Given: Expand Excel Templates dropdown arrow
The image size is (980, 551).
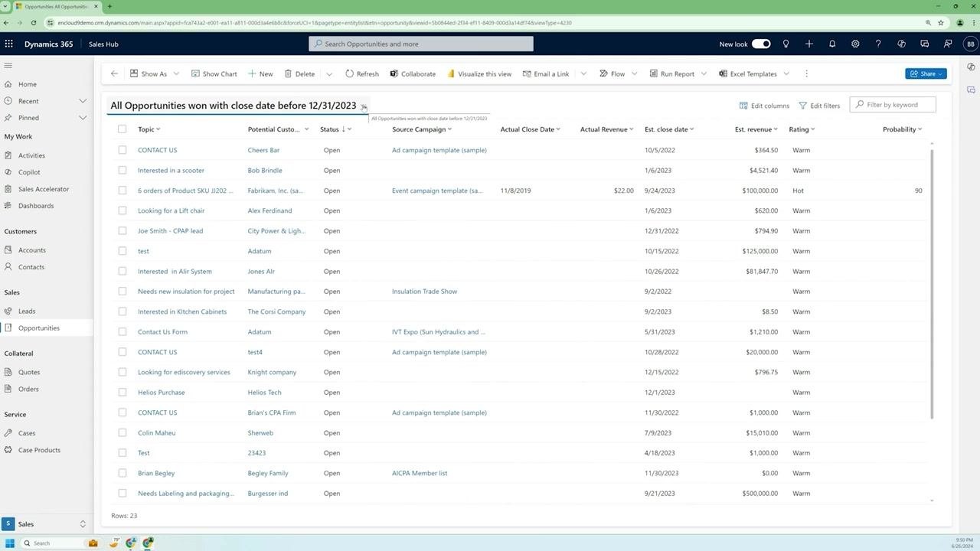Looking at the screenshot, I should point(786,73).
